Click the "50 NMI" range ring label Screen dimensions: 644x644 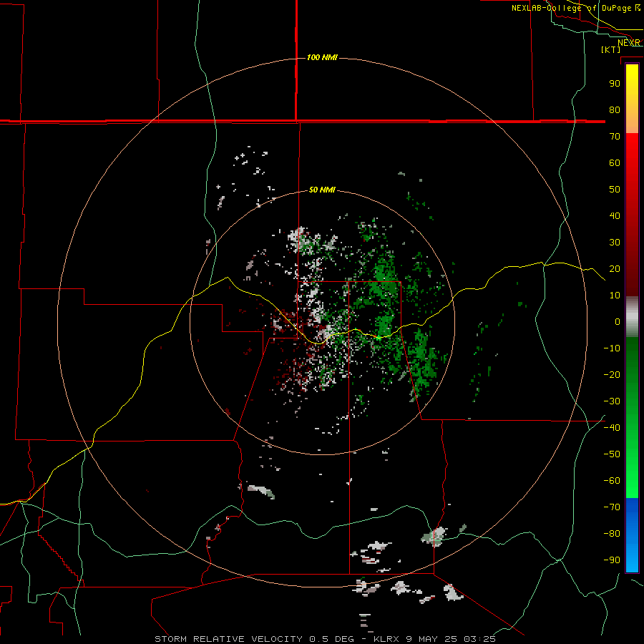pyautogui.click(x=322, y=190)
